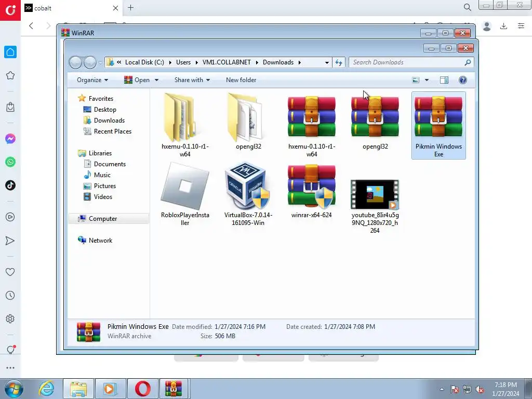Image resolution: width=532 pixels, height=399 pixels.
Task: Click Users in the address path
Action: pos(183,62)
